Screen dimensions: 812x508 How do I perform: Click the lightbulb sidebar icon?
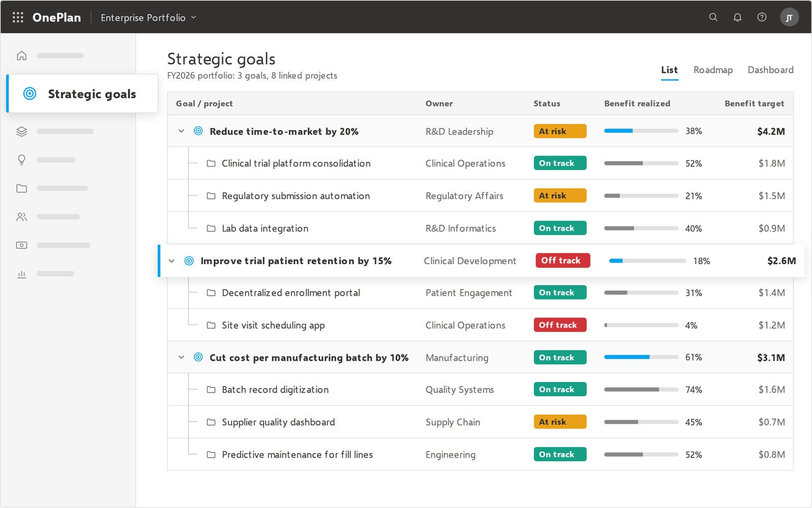pos(21,160)
